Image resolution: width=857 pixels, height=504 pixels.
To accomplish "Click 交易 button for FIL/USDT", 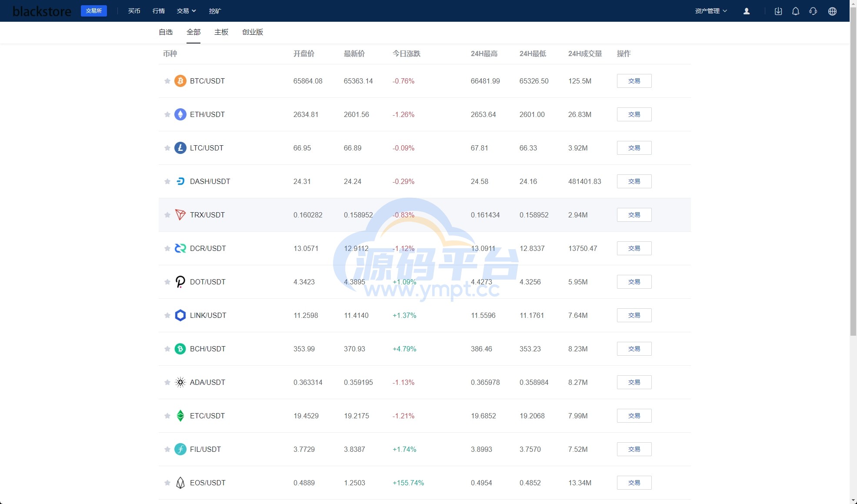I will click(634, 449).
